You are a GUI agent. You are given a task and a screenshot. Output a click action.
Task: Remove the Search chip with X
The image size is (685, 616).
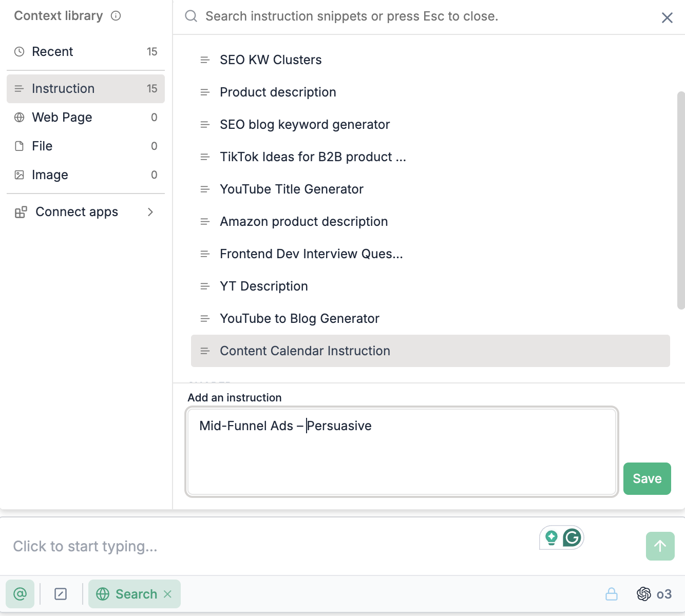[167, 594]
